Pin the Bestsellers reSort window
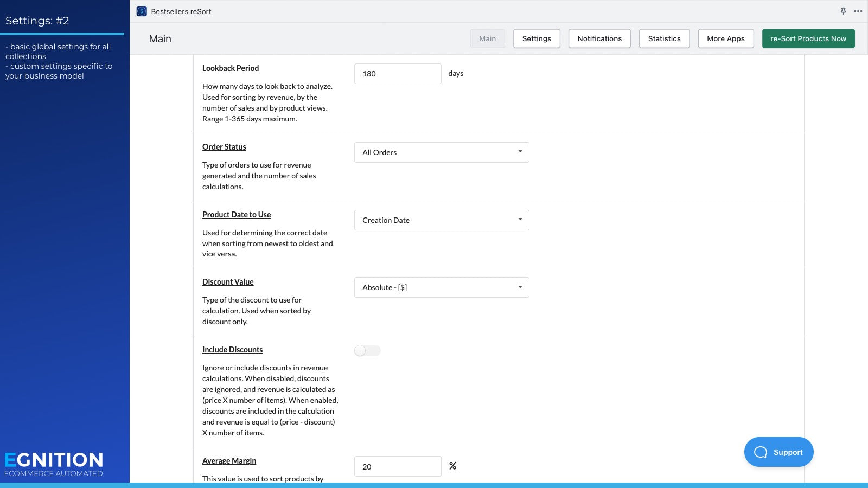The image size is (868, 488). coord(843,11)
